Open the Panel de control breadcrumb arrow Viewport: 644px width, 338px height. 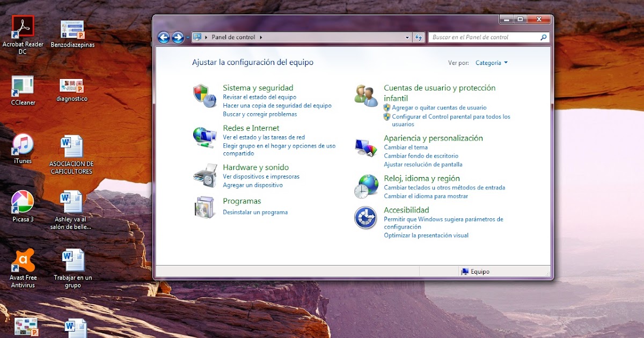click(260, 37)
